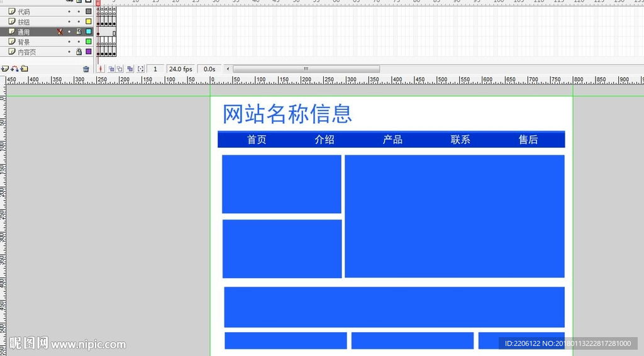Select the 通用 layer by its name
Screen dimensions: 644x356
[x=23, y=32]
